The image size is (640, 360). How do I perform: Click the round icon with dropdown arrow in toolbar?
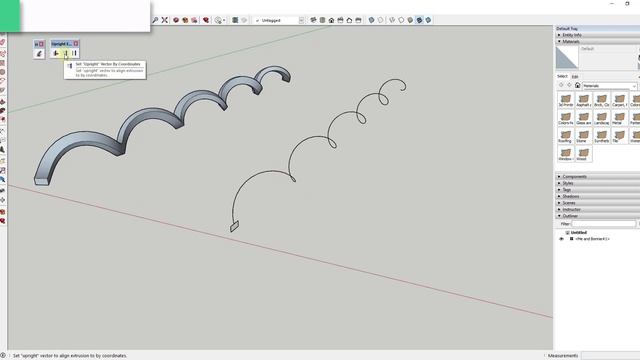coord(220,20)
